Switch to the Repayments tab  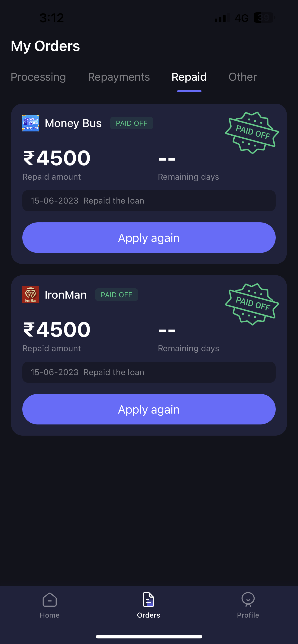(119, 77)
